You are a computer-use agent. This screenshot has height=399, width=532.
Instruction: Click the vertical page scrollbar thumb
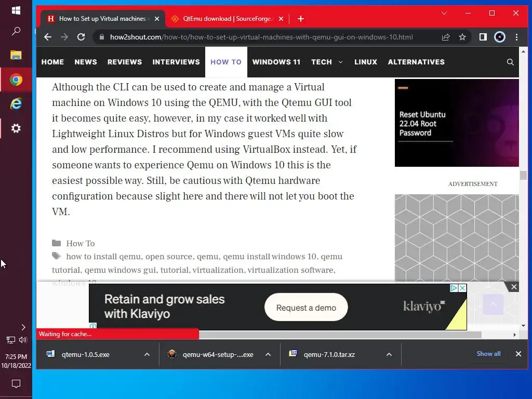[523, 176]
